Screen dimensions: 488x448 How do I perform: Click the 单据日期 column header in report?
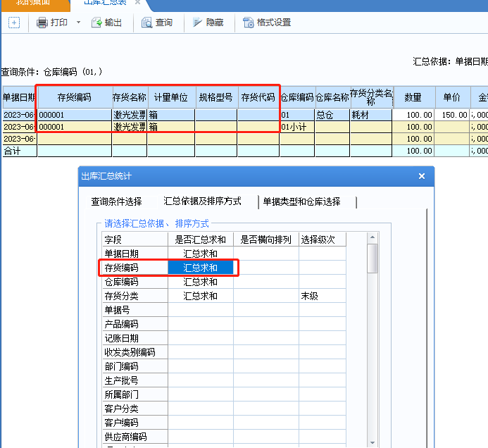[19, 97]
